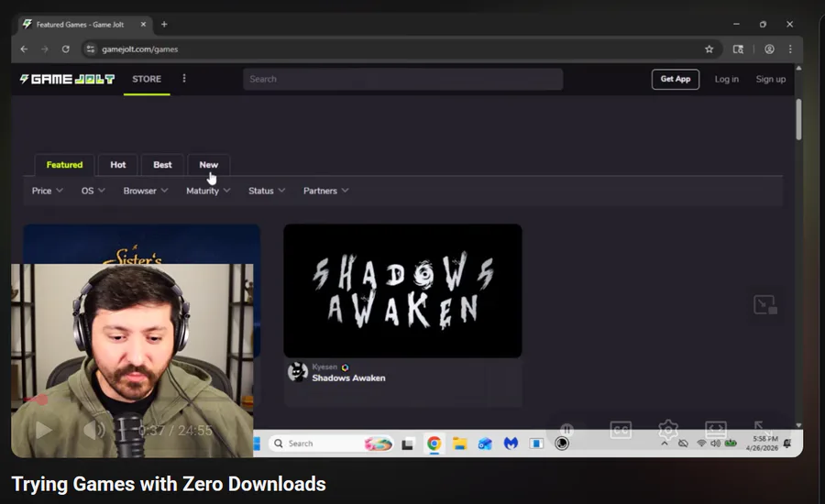Screen dimensions: 825x504
Task: Click the Game Jolt page vertical scrollbar thumb
Action: [798, 119]
